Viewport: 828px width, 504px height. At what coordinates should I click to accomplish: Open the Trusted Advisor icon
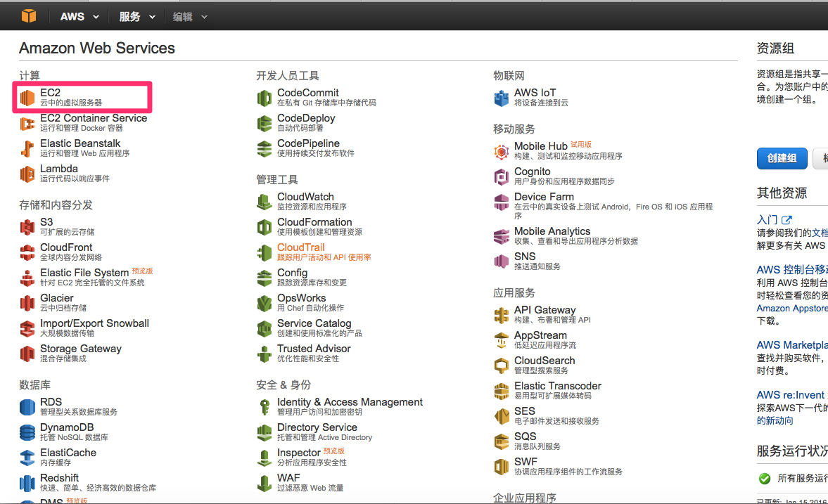pyautogui.click(x=265, y=354)
